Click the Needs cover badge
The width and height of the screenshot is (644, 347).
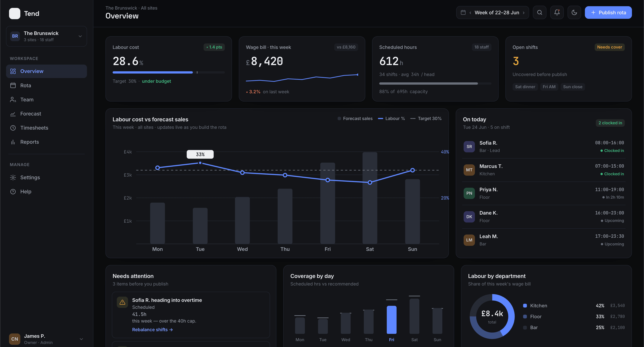(610, 47)
